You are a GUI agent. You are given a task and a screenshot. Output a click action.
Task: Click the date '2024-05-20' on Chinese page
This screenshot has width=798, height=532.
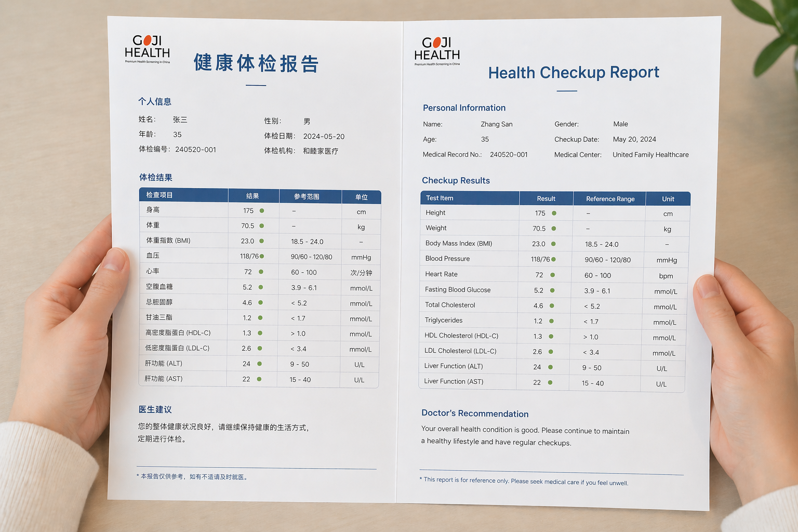point(324,136)
